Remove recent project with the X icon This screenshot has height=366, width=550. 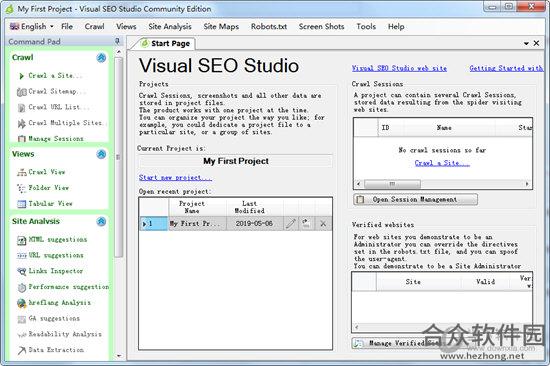tap(323, 224)
